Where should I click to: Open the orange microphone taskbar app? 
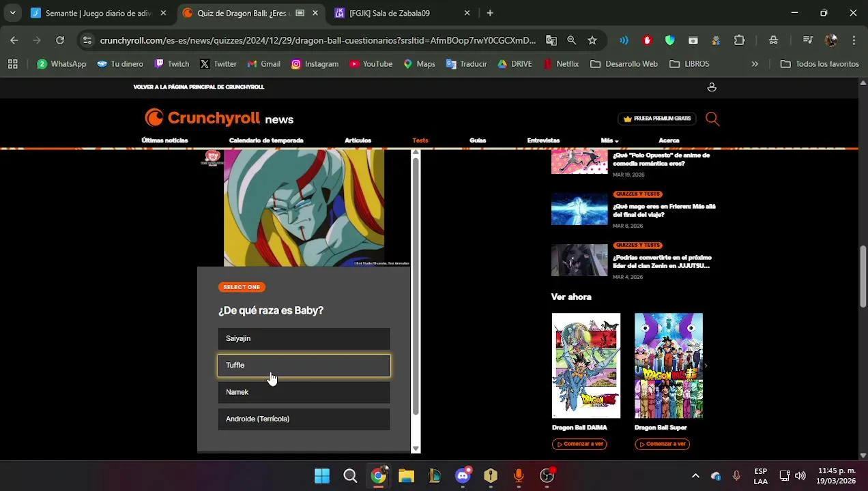point(519,475)
